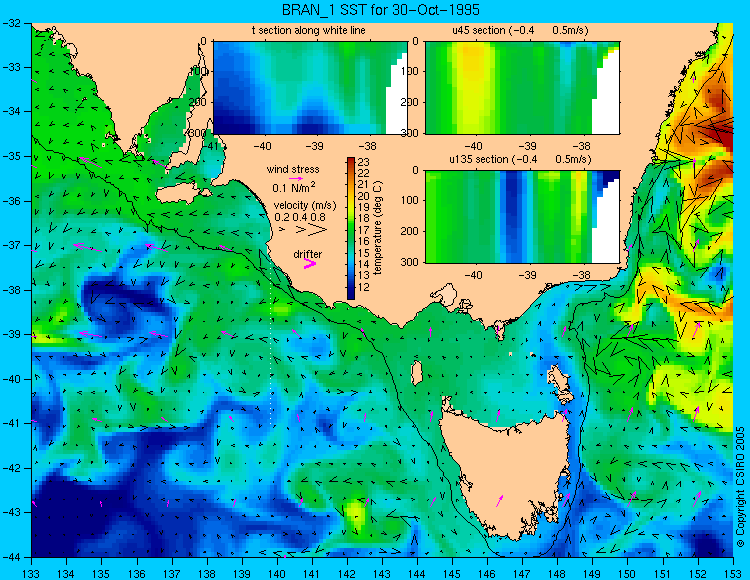This screenshot has width=750, height=580.
Task: Click the 'wind stress' legend label
Action: [293, 169]
